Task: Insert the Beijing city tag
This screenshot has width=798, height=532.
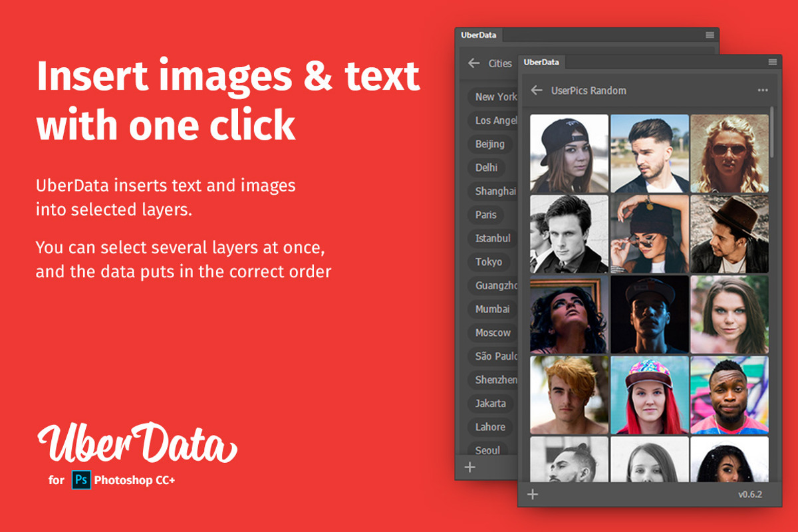Action: [x=490, y=144]
